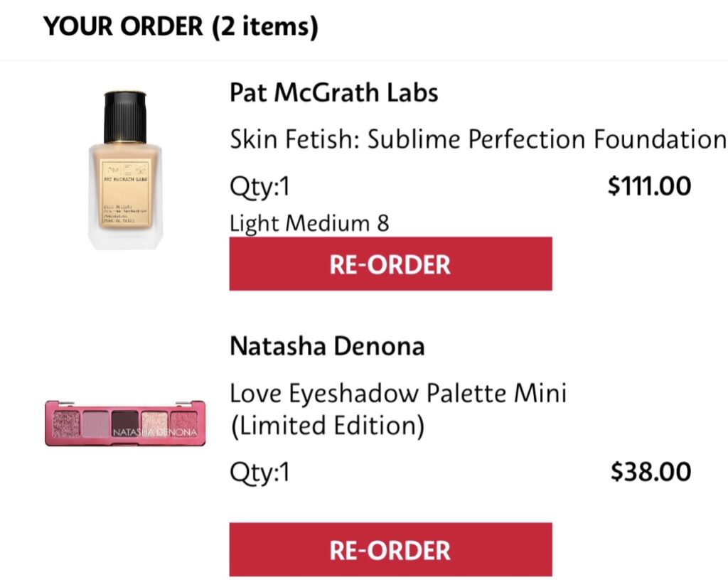Click the glittery first pan in palette

pos(66,424)
